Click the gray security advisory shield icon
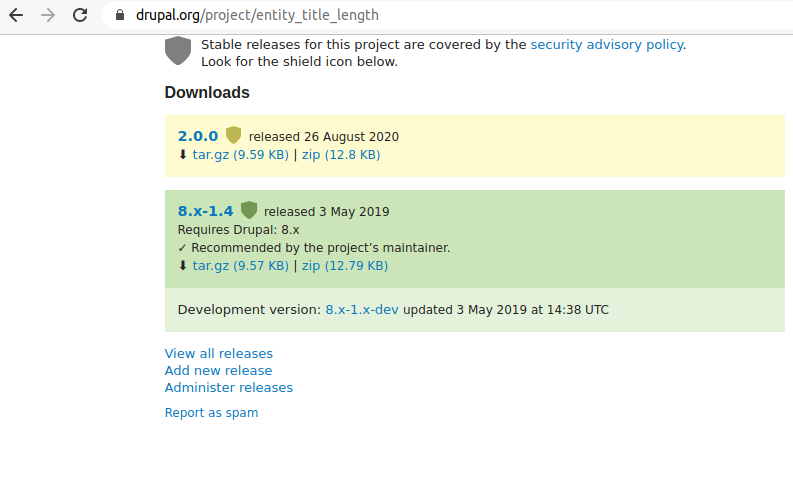 point(178,51)
